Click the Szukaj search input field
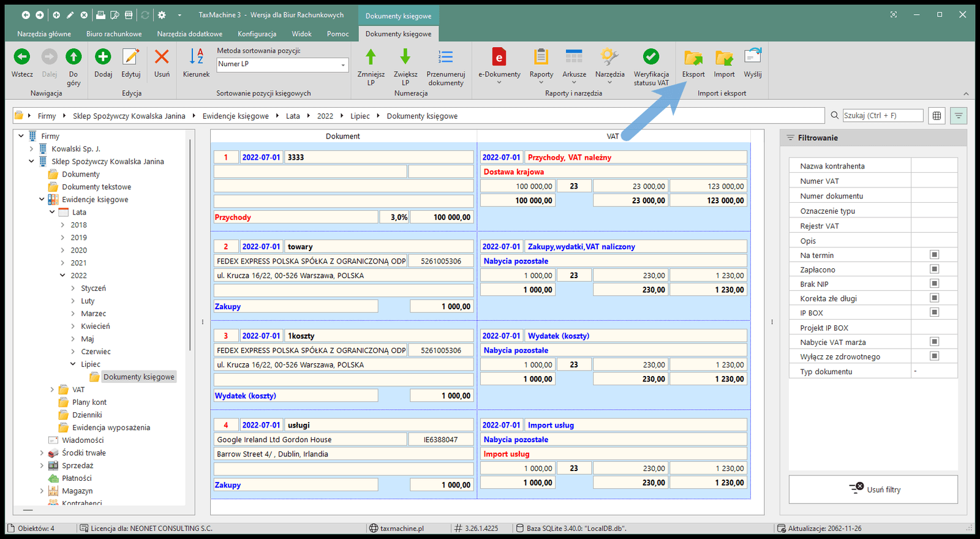The width and height of the screenshot is (980, 539). (x=882, y=115)
